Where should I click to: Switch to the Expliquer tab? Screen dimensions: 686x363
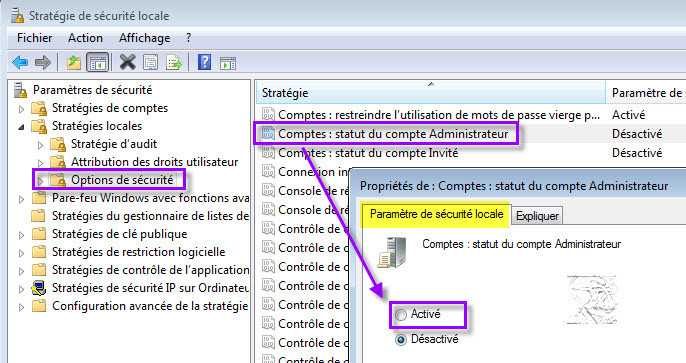click(x=537, y=216)
